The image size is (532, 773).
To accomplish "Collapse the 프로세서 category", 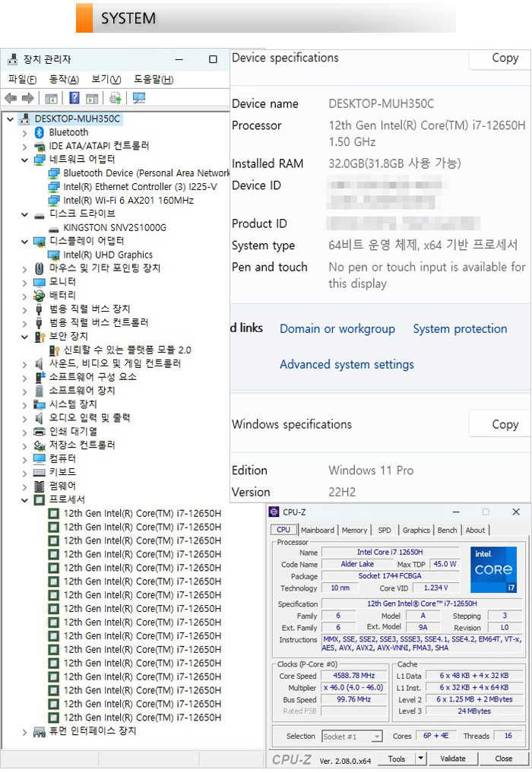I will (24, 500).
